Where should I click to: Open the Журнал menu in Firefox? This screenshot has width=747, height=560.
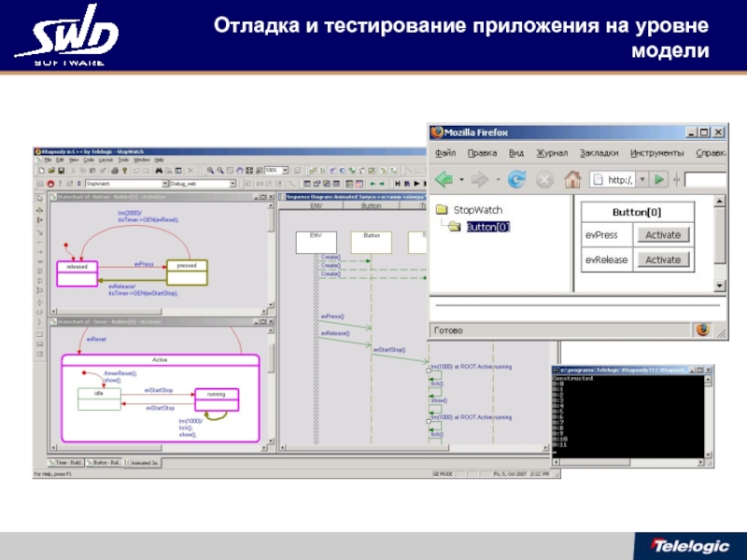pyautogui.click(x=552, y=153)
